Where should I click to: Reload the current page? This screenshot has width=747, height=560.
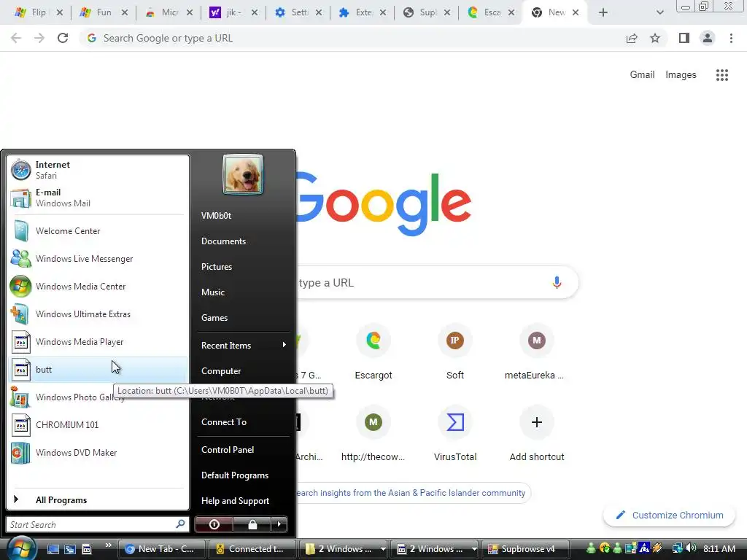click(63, 38)
